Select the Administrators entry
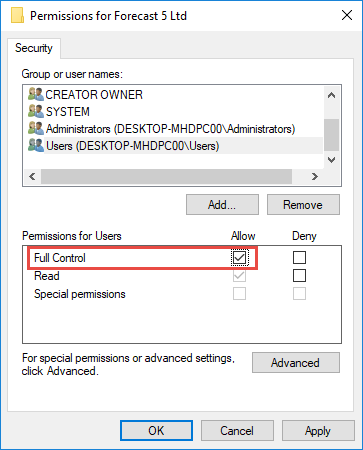 [170, 129]
